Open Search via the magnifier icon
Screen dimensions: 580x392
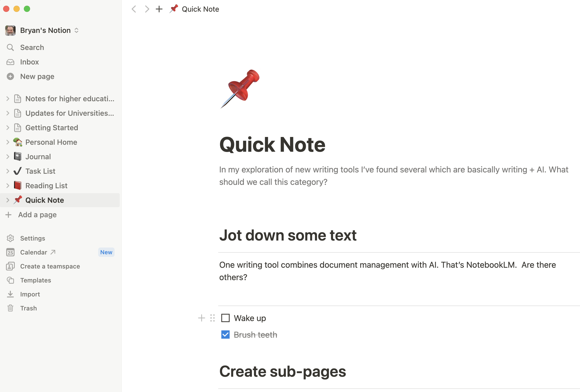pyautogui.click(x=10, y=47)
